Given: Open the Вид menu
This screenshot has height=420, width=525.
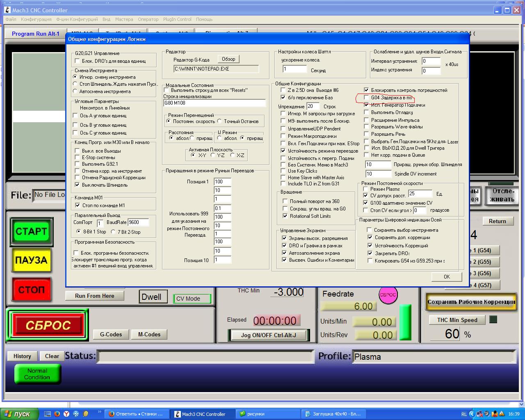Looking at the screenshot, I should click(x=106, y=19).
